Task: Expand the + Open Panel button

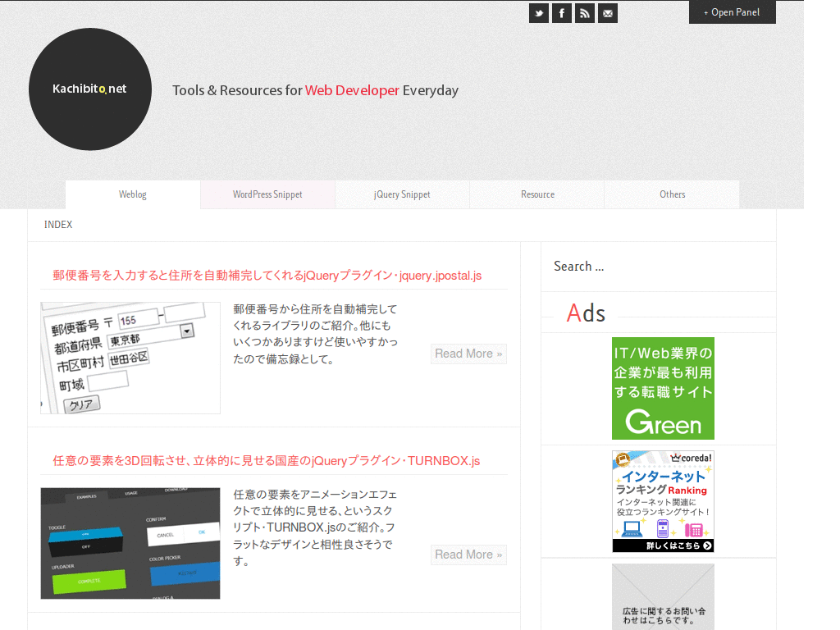Action: [732, 12]
